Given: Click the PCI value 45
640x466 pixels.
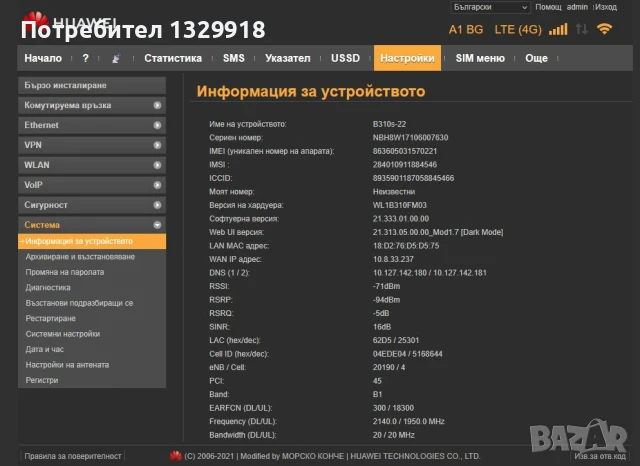Looking at the screenshot, I should click(x=377, y=381).
